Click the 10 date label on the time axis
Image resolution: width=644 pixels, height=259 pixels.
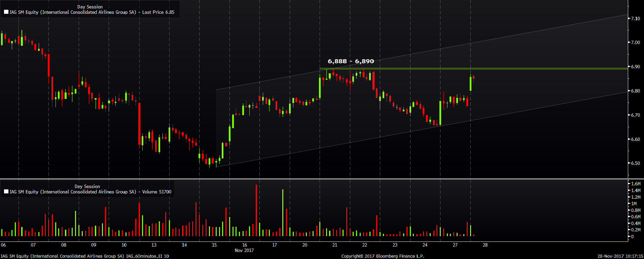pyautogui.click(x=124, y=245)
